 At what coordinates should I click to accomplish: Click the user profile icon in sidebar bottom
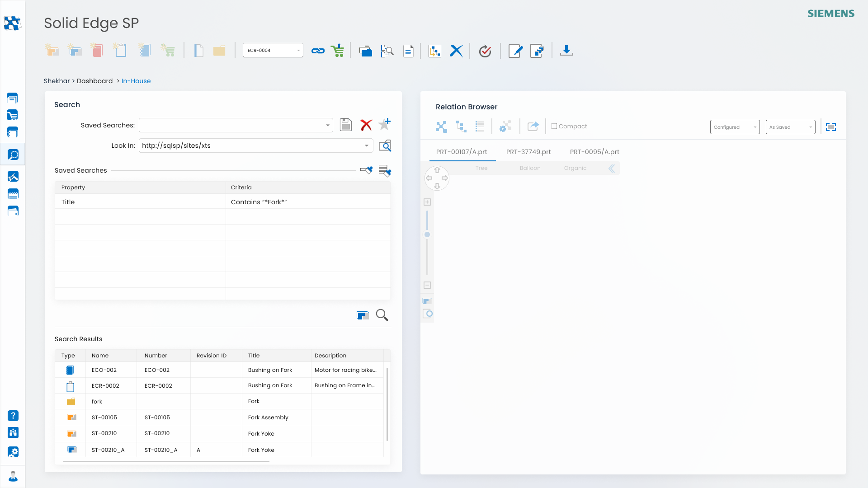(x=13, y=476)
